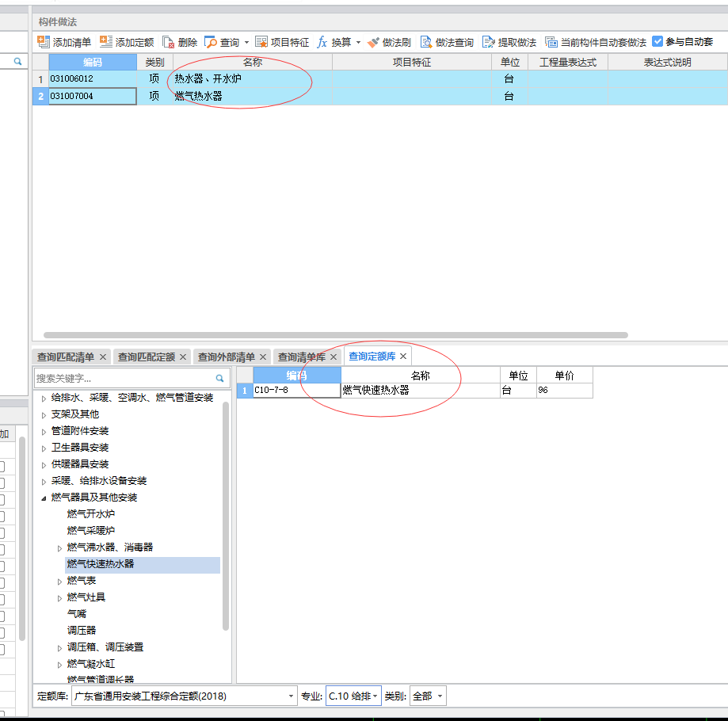The image size is (728, 721).
Task: Expand the 燃气灶具 tree node
Action: pyautogui.click(x=59, y=598)
